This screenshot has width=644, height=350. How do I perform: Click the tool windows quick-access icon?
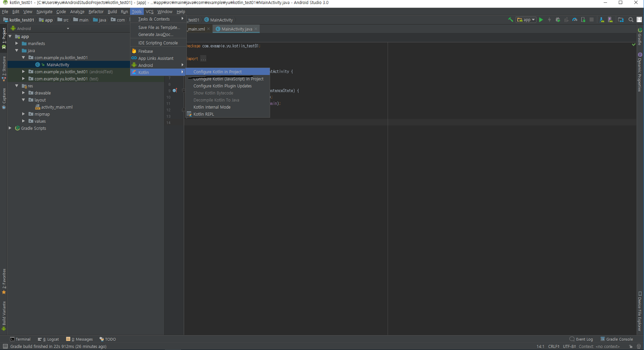[5, 346]
